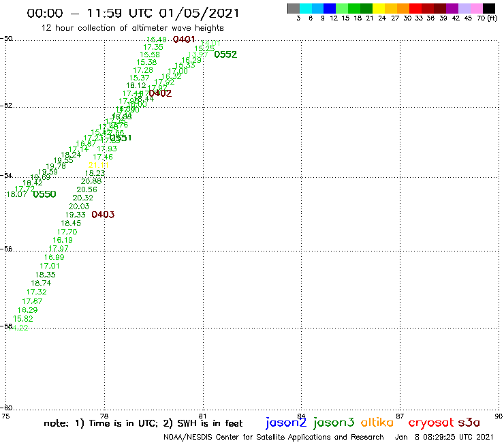Click the 0402 pass time marker
Viewport: 504px width, 443px height.
(x=160, y=93)
